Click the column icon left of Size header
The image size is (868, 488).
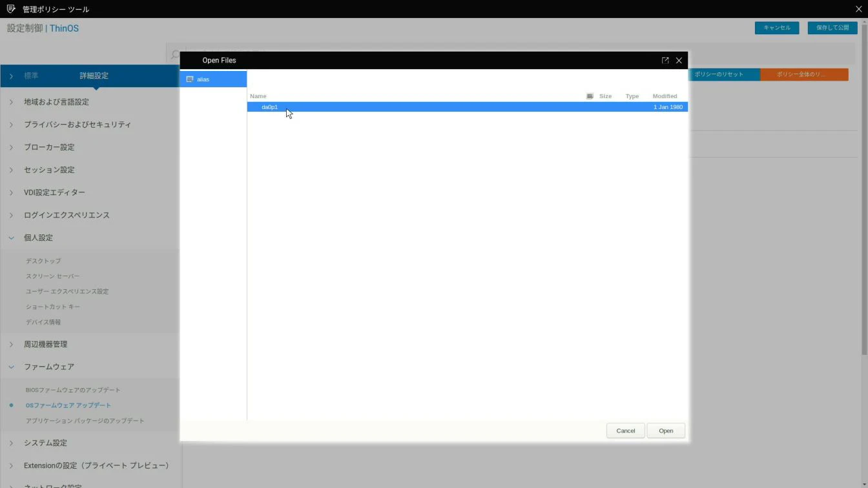tap(590, 96)
